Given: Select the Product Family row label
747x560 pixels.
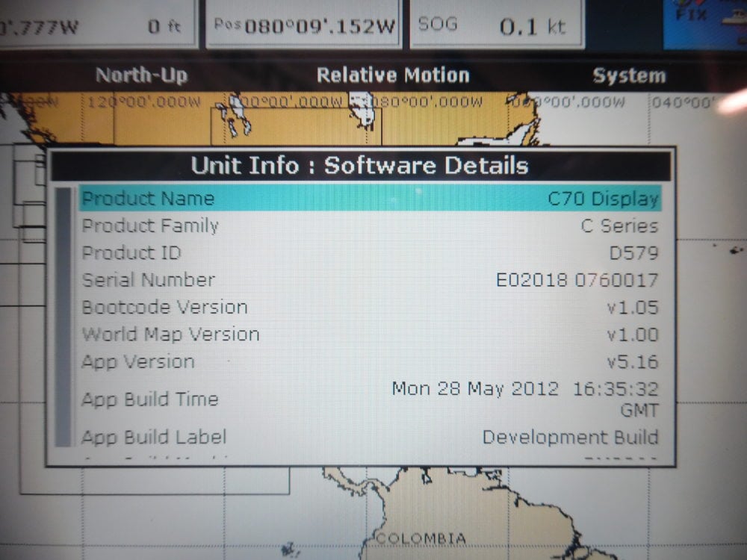Looking at the screenshot, I should click(150, 225).
